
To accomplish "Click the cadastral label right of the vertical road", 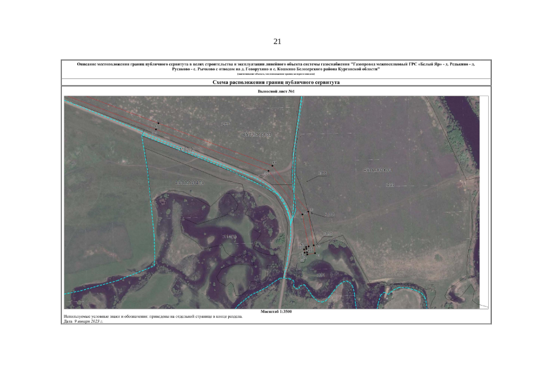I will pyautogui.click(x=377, y=170).
